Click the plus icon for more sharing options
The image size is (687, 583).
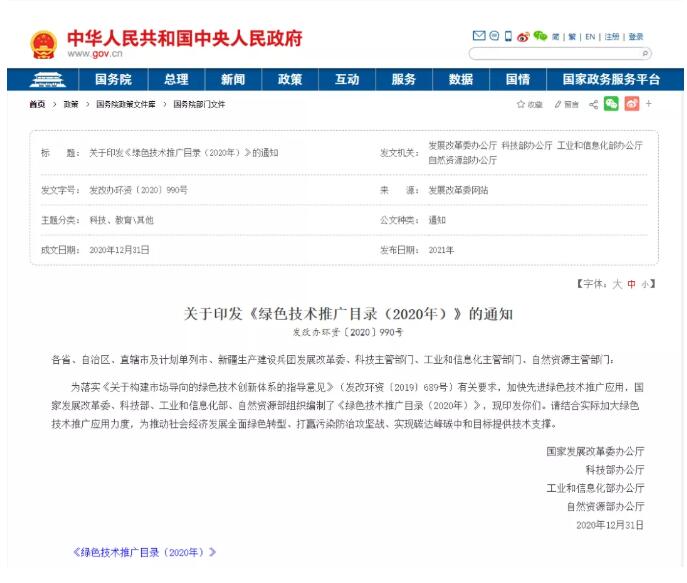click(648, 104)
